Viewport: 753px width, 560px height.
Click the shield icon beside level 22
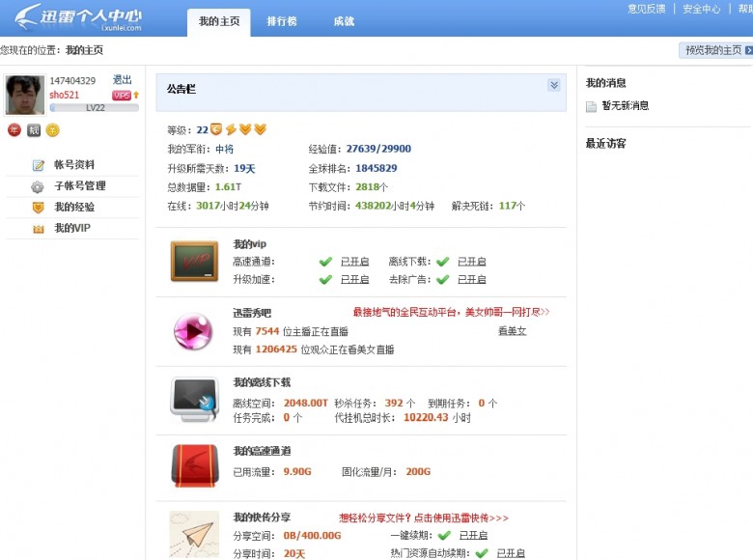click(216, 129)
